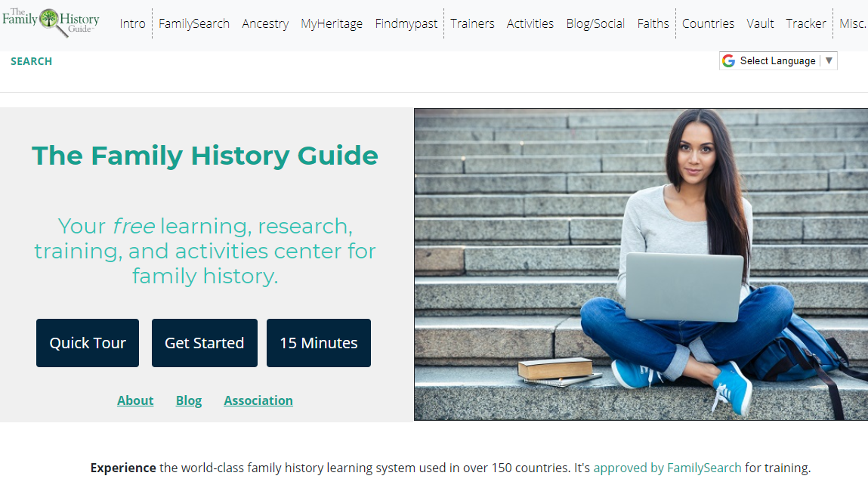Viewport: 868px width, 482px height.
Task: Open the Countries menu
Action: pyautogui.click(x=708, y=23)
